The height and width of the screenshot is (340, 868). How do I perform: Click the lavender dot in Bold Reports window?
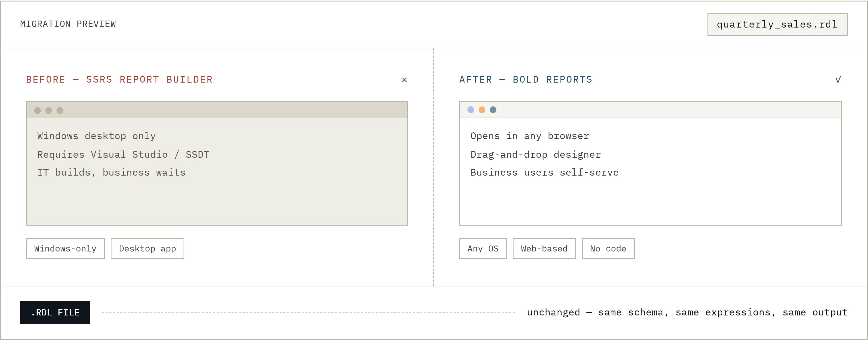point(471,110)
